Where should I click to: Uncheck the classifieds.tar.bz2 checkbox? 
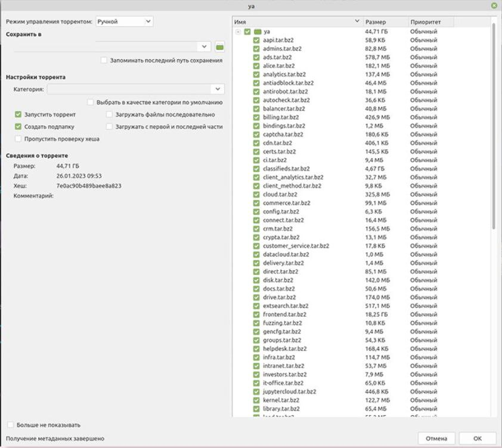coord(256,168)
